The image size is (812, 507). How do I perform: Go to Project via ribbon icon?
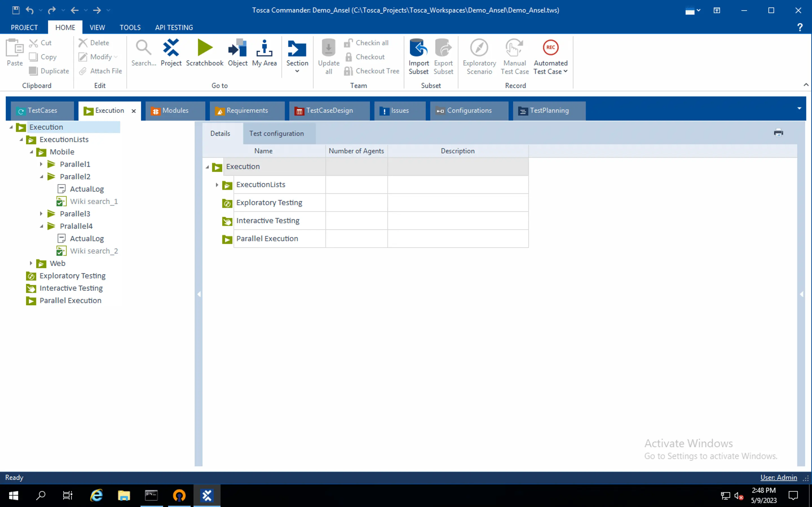point(171,48)
